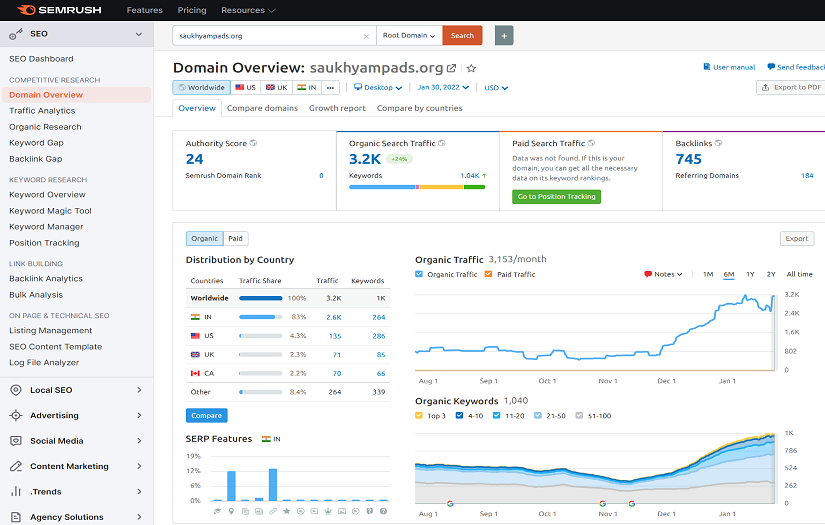Collapse the SEO sidebar section
This screenshot has width=825, height=525.
[x=139, y=34]
